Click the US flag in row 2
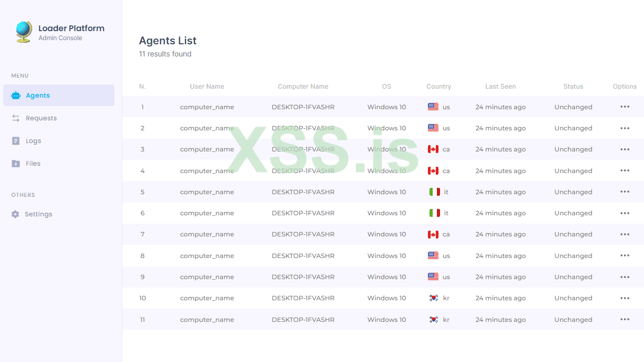The height and width of the screenshot is (362, 644). click(x=433, y=128)
